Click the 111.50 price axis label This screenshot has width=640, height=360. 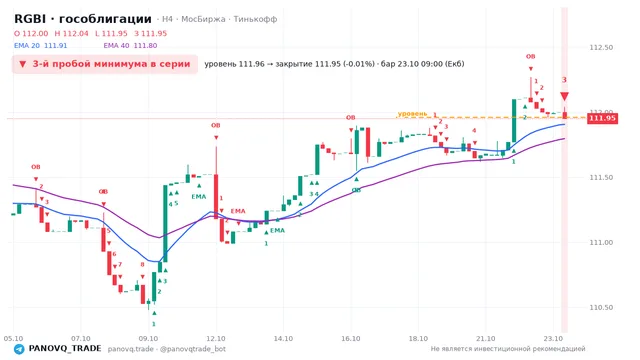click(601, 178)
